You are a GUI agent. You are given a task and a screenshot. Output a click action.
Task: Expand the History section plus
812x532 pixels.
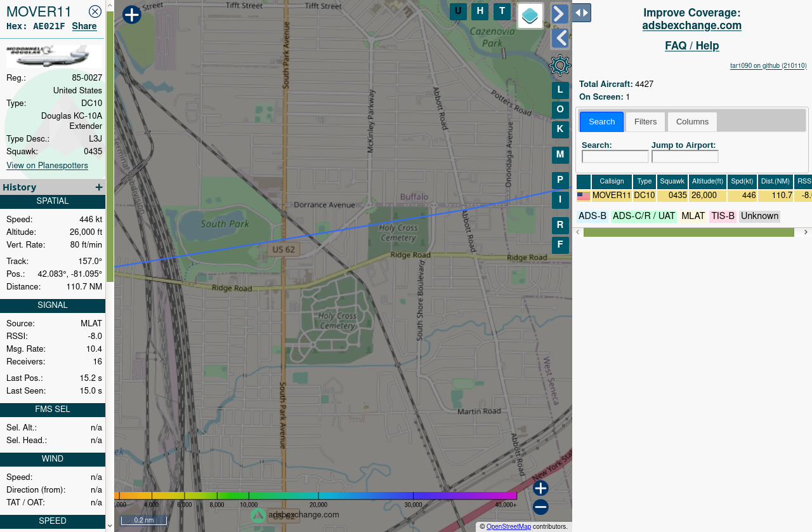(99, 187)
